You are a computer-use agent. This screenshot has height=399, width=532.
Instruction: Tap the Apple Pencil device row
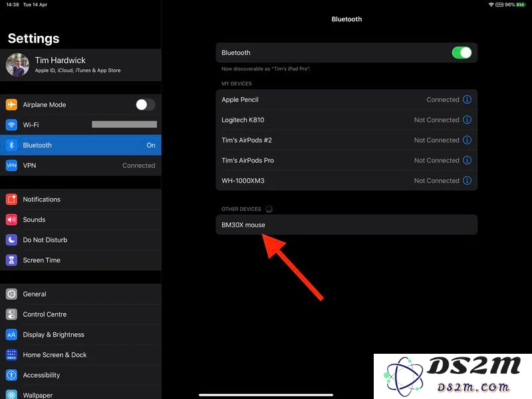point(346,99)
